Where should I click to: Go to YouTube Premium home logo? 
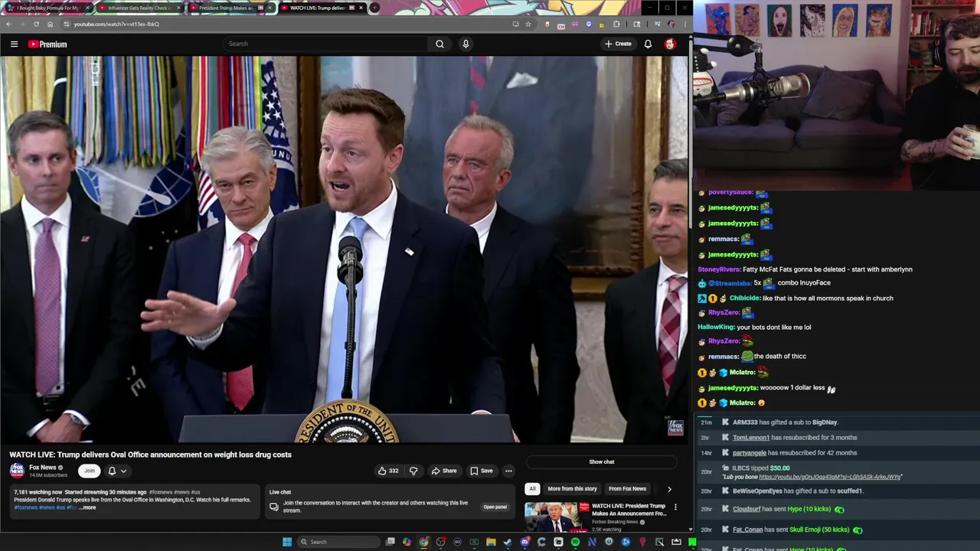(x=47, y=44)
